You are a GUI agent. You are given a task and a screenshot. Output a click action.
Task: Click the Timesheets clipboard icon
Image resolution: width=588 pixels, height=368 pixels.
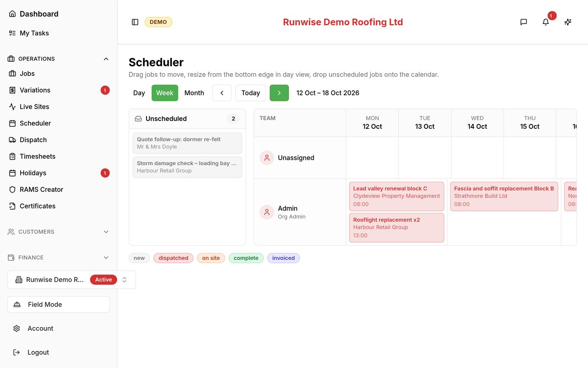(x=12, y=156)
